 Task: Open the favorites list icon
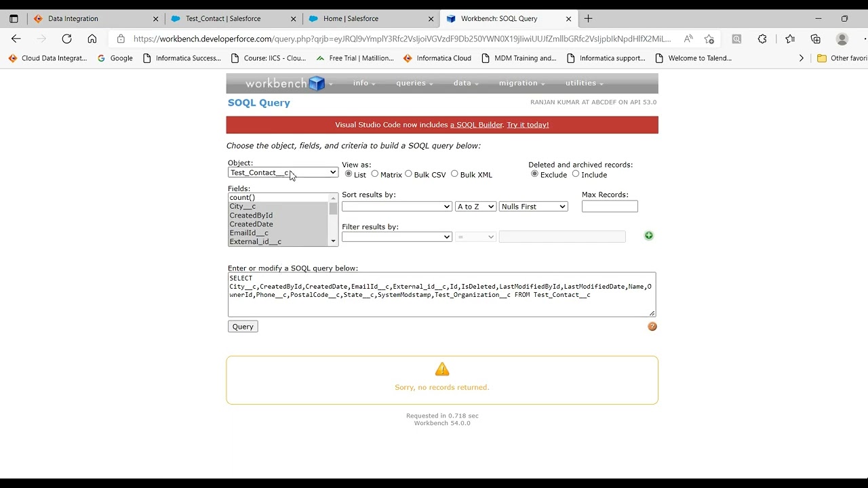[790, 39]
